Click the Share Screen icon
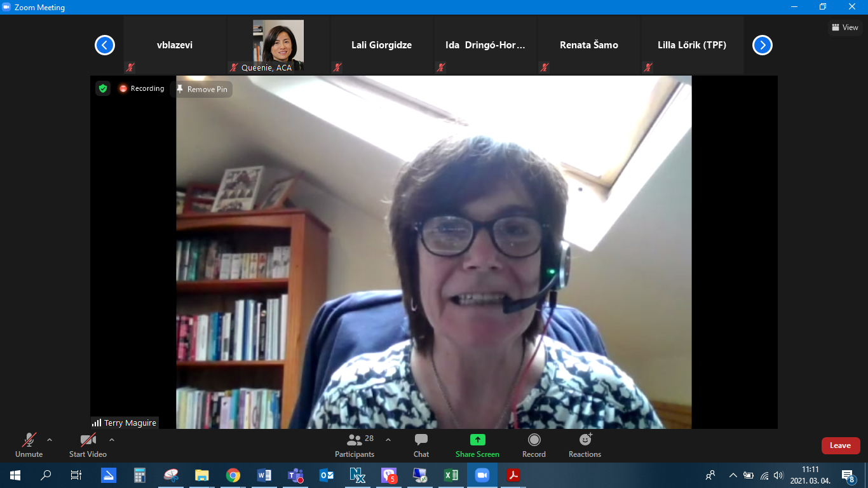Image resolution: width=868 pixels, height=488 pixels. (x=477, y=440)
